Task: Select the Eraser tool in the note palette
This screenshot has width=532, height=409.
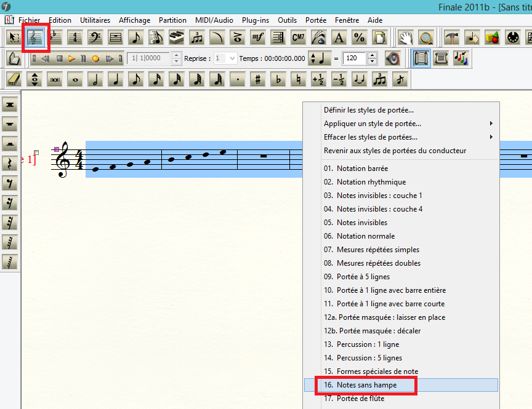Action: click(x=15, y=79)
